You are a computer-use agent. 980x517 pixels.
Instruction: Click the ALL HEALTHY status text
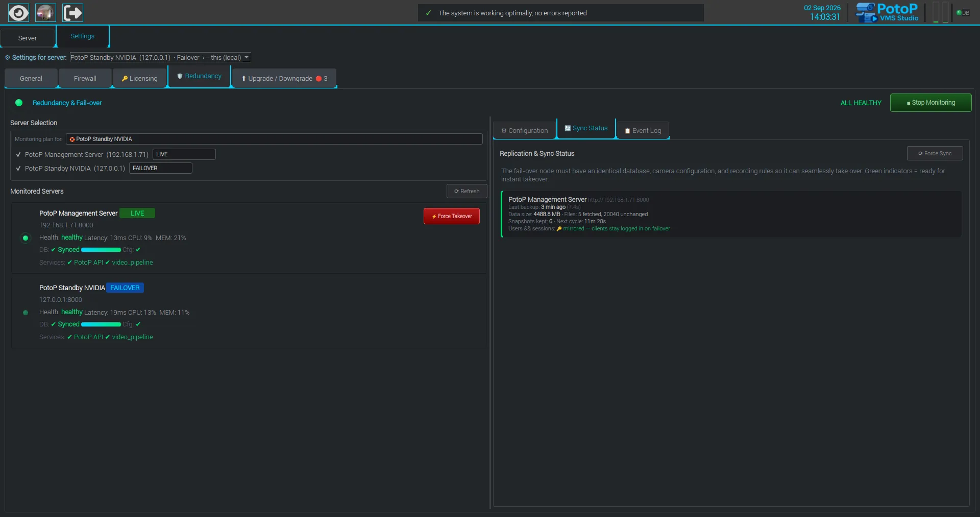(861, 103)
